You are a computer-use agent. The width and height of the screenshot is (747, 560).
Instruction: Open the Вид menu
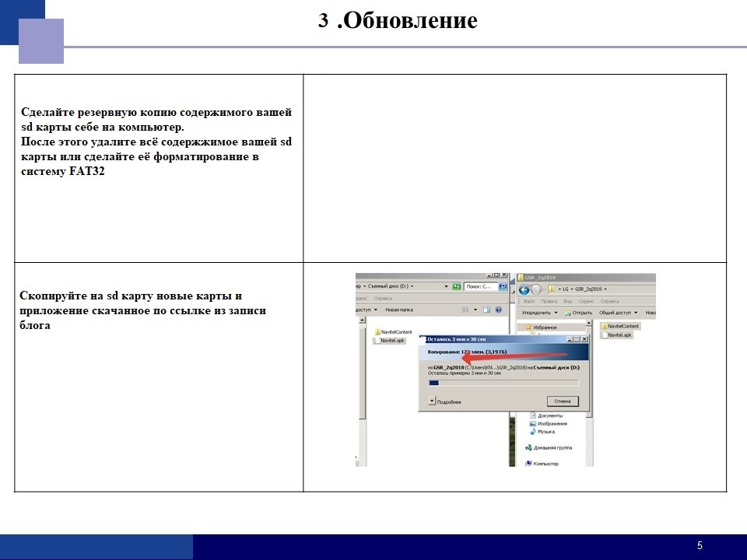[x=567, y=302]
